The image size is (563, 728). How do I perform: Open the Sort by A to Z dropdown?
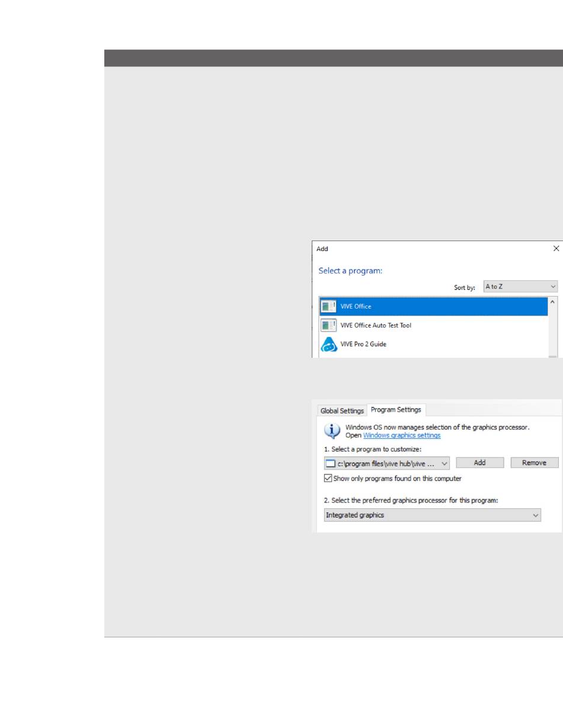click(520, 287)
